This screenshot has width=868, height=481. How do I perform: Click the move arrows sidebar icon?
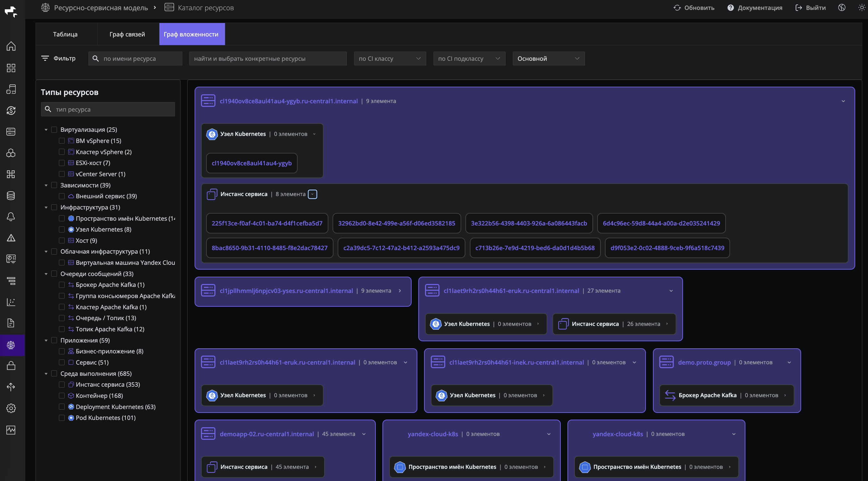click(x=11, y=387)
